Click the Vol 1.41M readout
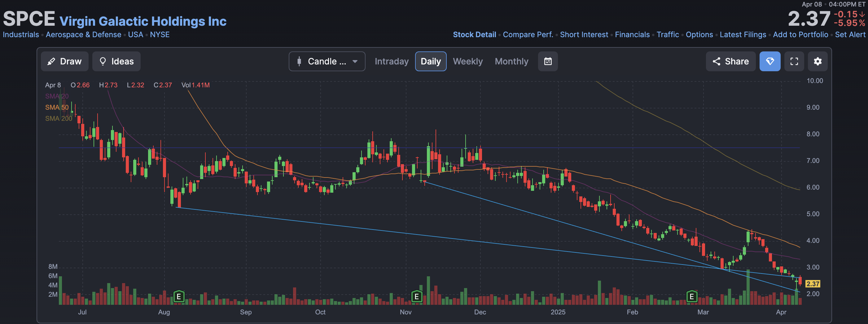868x324 pixels. 195,85
